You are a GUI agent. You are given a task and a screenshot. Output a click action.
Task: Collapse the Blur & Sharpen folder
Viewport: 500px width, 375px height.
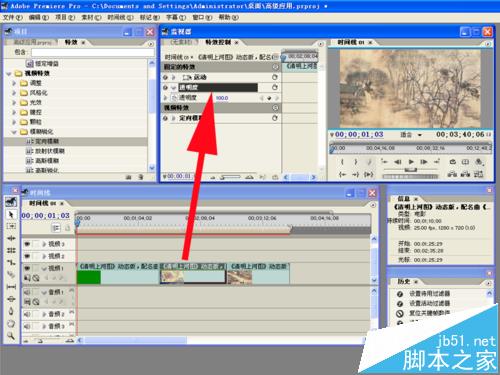coord(14,132)
